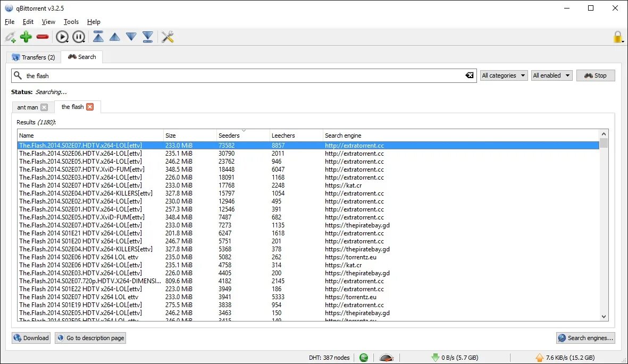Screen dimensions: 628x364
Task: Click the yellow lock UI icon
Action: coord(618,37)
